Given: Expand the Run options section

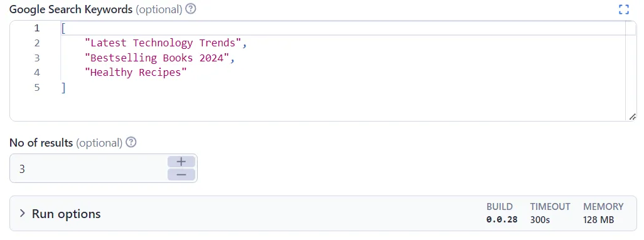Looking at the screenshot, I should click(23, 213).
